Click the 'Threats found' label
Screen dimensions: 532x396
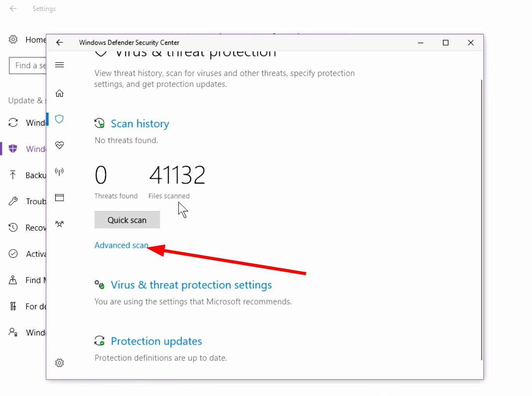(116, 196)
